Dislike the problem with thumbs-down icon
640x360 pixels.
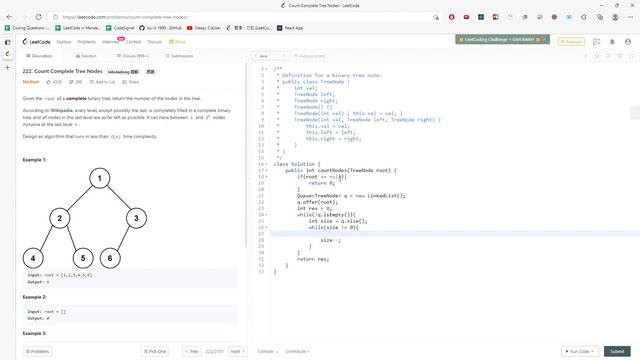(x=71, y=82)
